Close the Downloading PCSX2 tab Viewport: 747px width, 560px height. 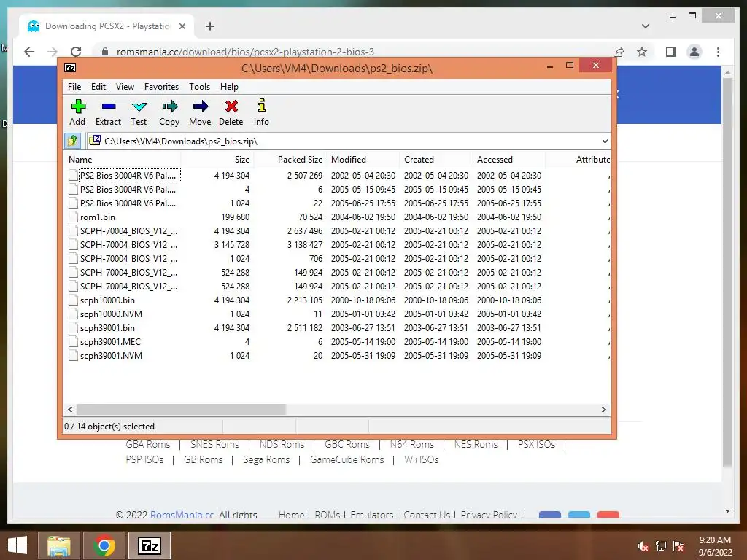182,26
